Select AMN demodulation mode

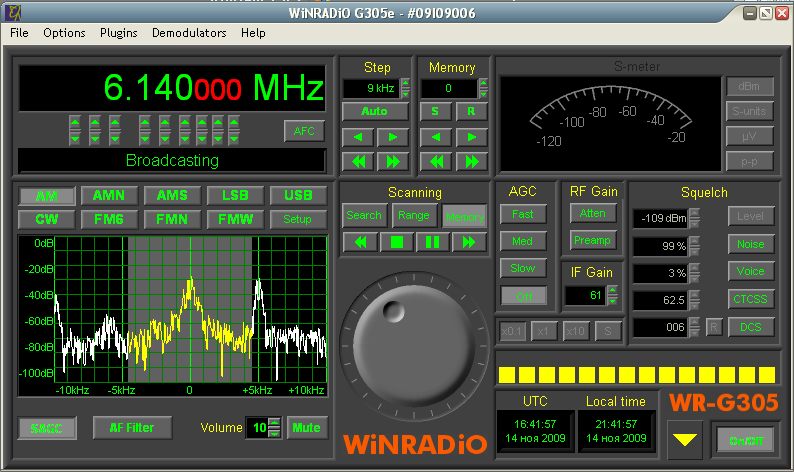[x=109, y=195]
